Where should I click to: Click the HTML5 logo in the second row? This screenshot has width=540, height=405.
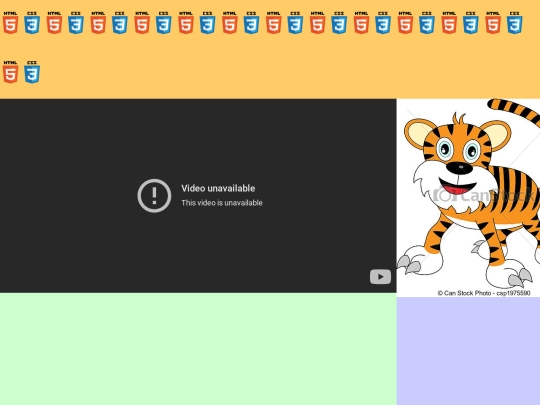(10, 72)
